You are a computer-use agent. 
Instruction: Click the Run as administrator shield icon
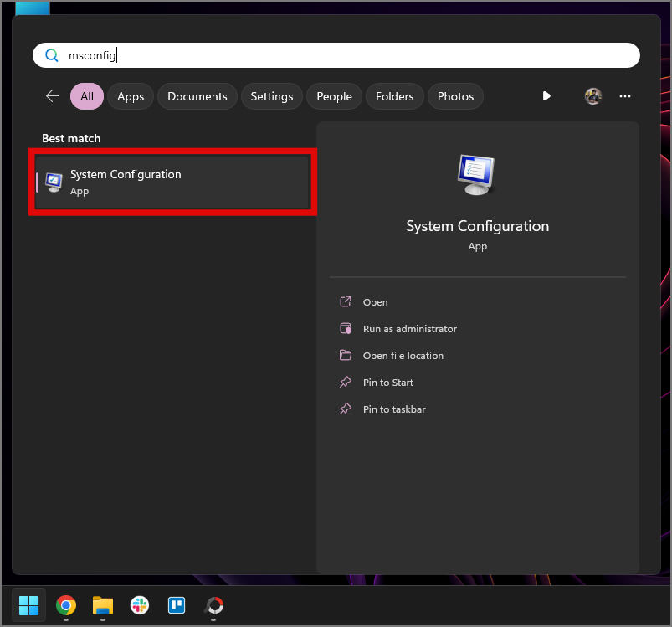coord(346,329)
